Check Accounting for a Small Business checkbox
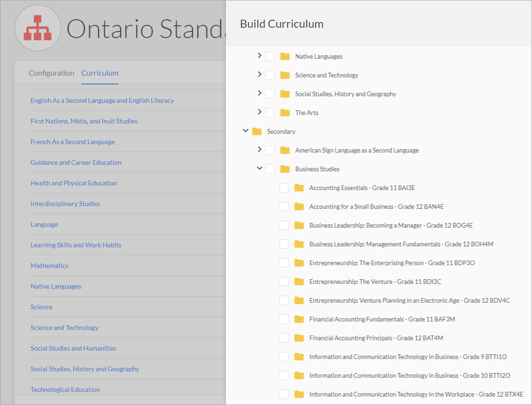532x405 pixels. [x=284, y=206]
